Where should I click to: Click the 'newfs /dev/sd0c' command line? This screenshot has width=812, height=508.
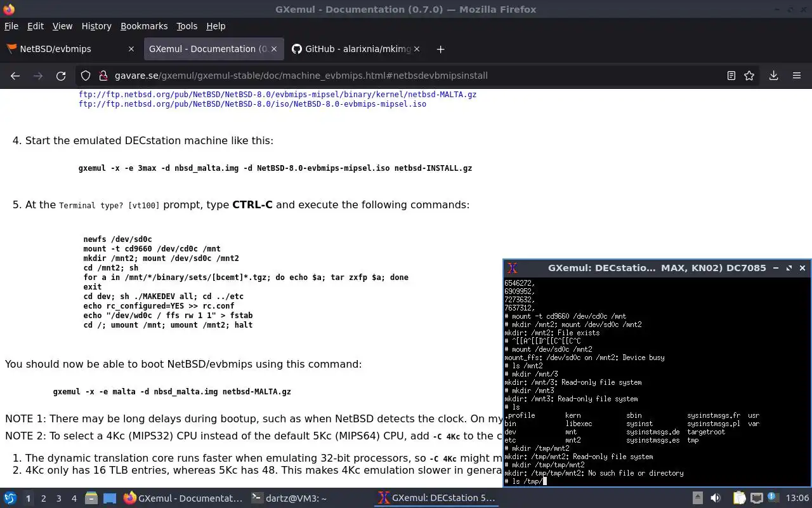(x=117, y=239)
